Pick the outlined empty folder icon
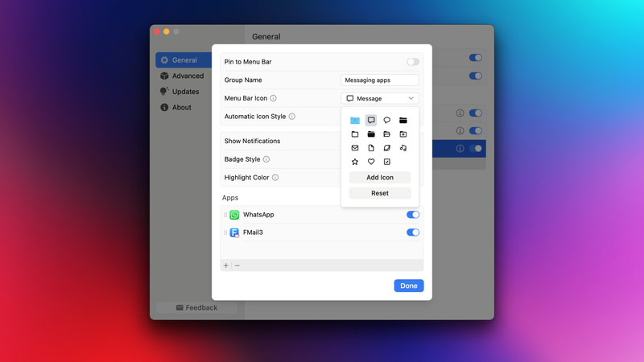The image size is (644, 362). tap(355, 134)
